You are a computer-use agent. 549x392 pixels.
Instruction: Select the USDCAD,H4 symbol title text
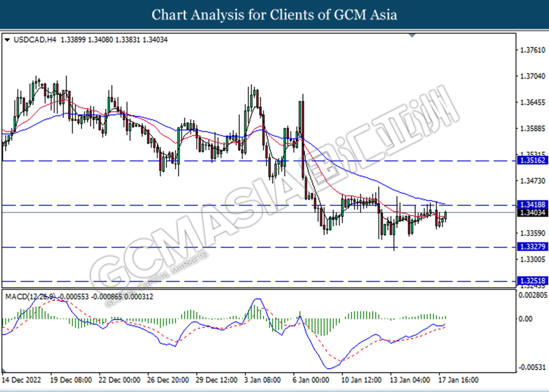coord(35,40)
